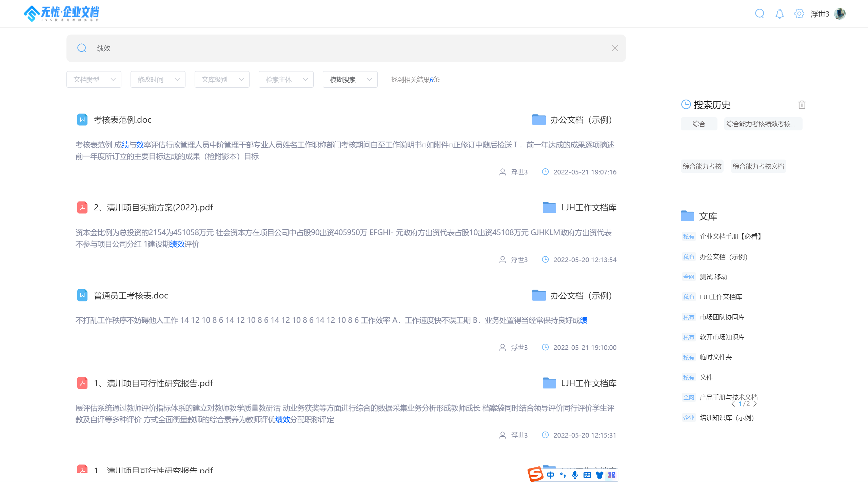Open the settings gear icon
868x482 pixels.
(x=799, y=14)
